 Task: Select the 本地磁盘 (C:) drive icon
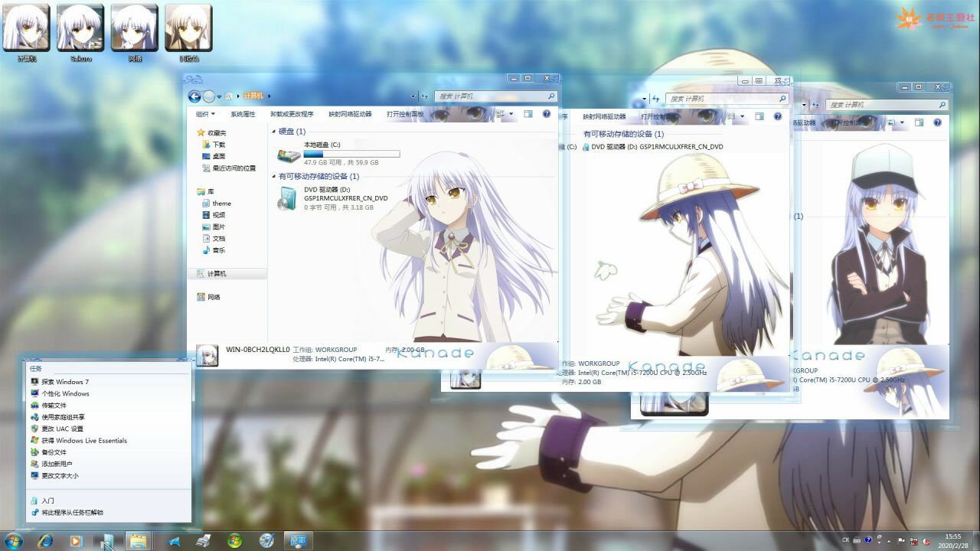[289, 155]
